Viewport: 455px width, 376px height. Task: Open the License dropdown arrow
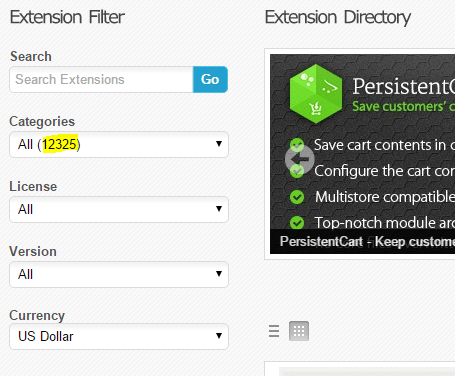coord(219,209)
